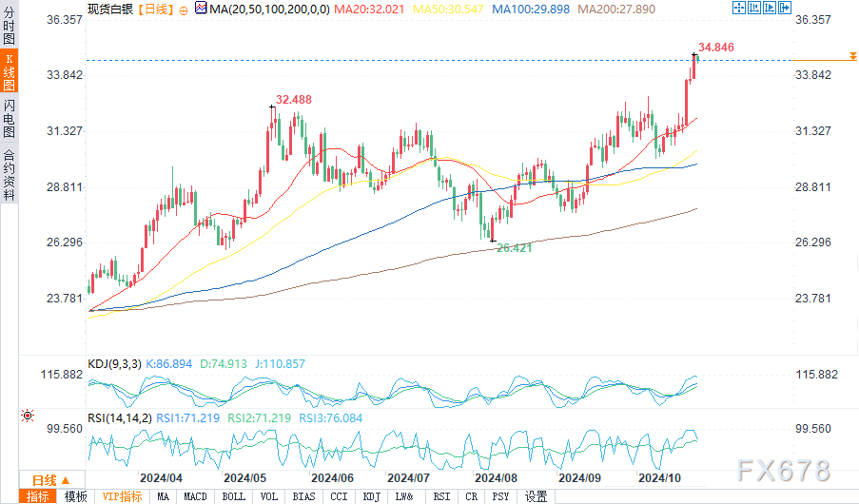Image resolution: width=859 pixels, height=504 pixels.
Task: Click the RSI3:76.084 value
Action: [x=331, y=418]
